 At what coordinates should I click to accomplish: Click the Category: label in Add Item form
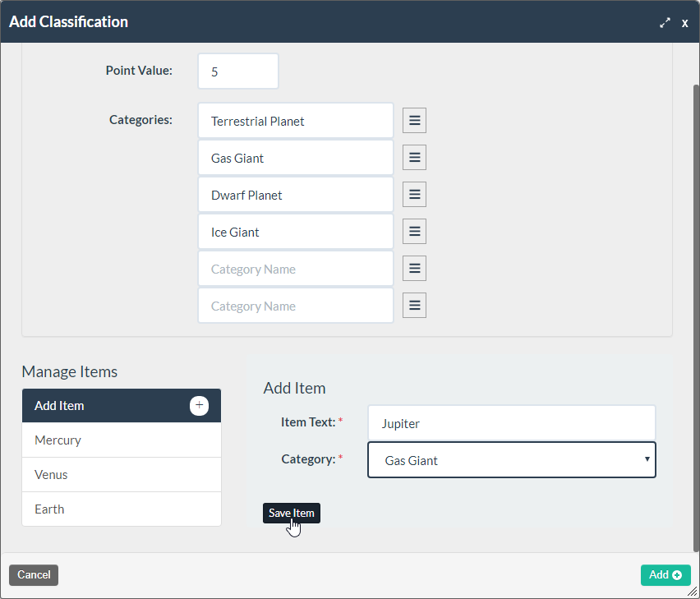pyautogui.click(x=308, y=459)
